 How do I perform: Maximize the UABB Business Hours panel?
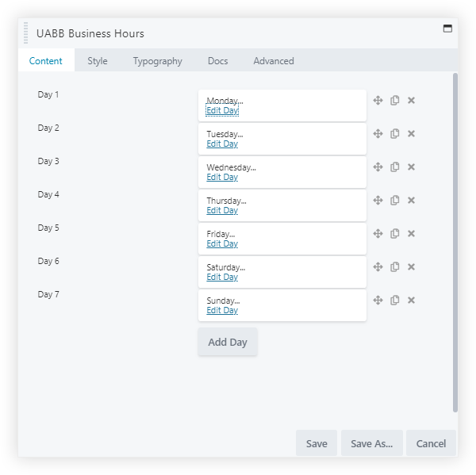pos(447,29)
